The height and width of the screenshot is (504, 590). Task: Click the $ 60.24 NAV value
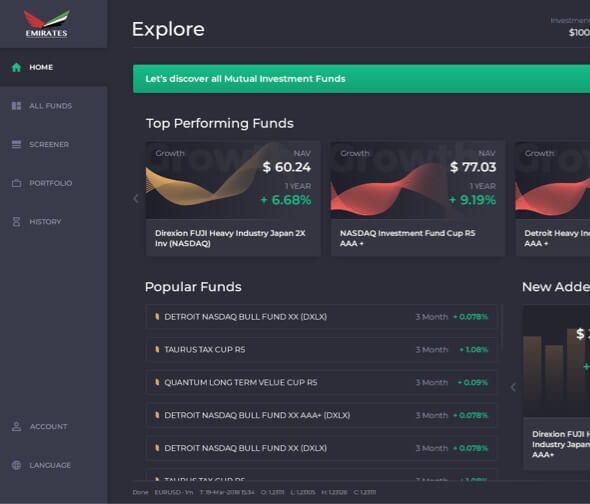click(x=287, y=167)
